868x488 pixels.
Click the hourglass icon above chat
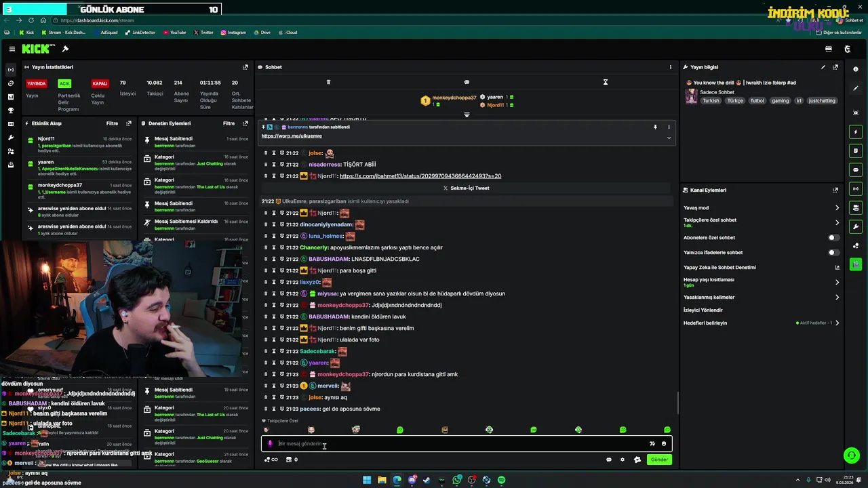606,82
